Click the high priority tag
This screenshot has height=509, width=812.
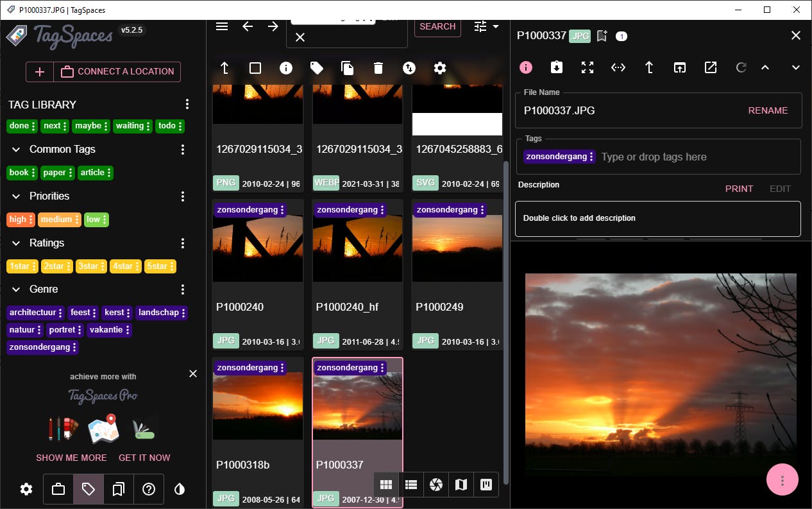click(x=21, y=220)
